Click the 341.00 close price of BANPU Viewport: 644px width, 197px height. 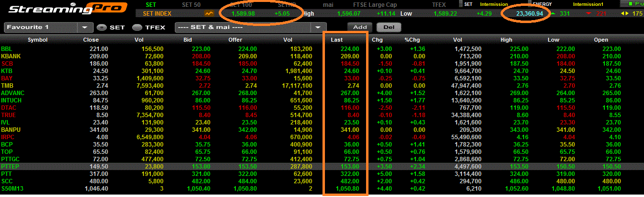pyautogui.click(x=99, y=130)
